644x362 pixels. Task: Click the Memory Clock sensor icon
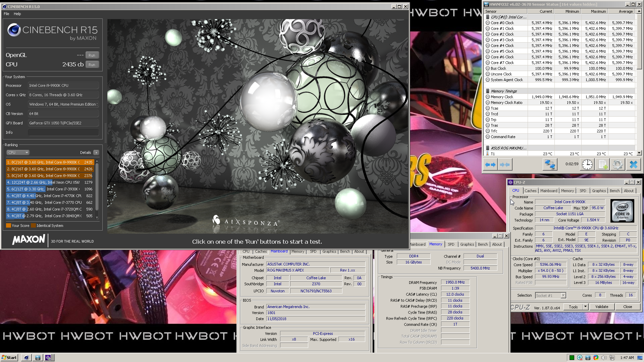coord(488,97)
